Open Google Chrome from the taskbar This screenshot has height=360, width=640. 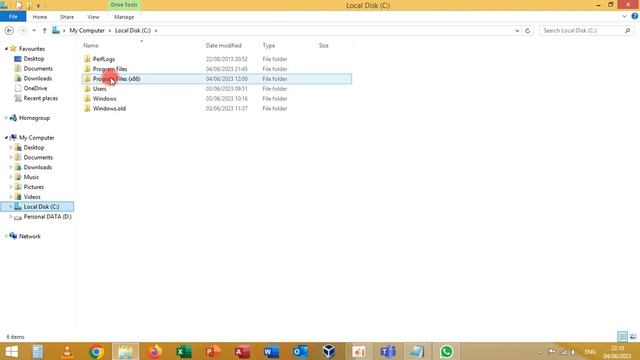coord(96,351)
